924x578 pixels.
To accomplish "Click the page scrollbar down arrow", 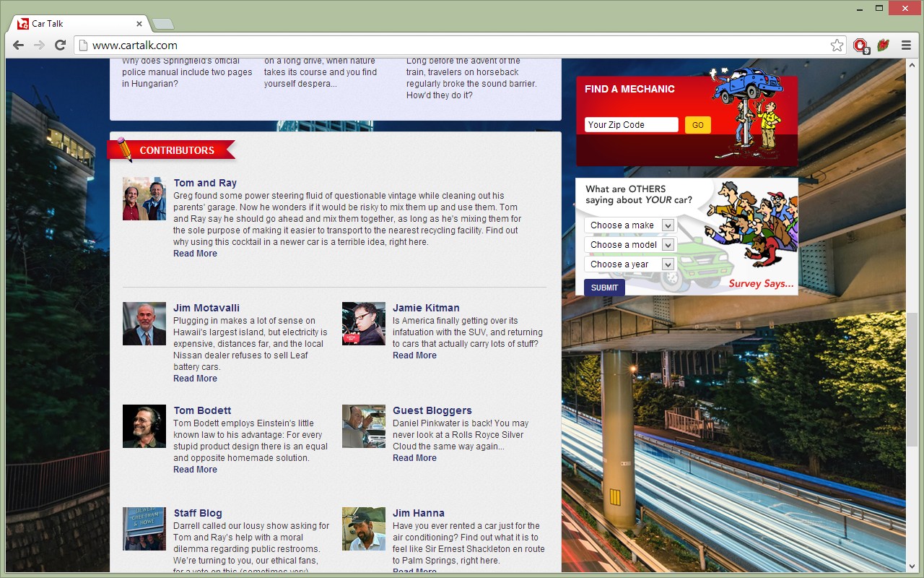I will coord(912,566).
